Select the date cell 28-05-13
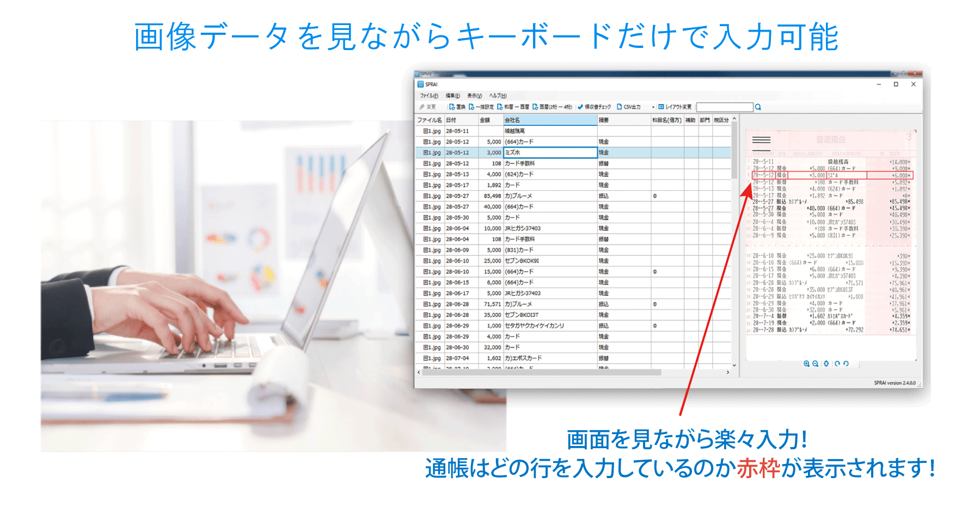 461,174
